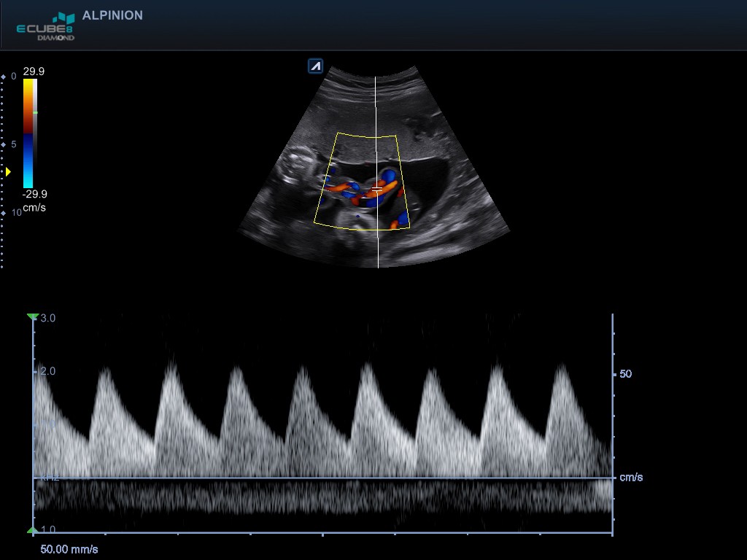Click the color Doppler velocity scale bar
This screenshot has width=747, height=560.
click(30, 133)
